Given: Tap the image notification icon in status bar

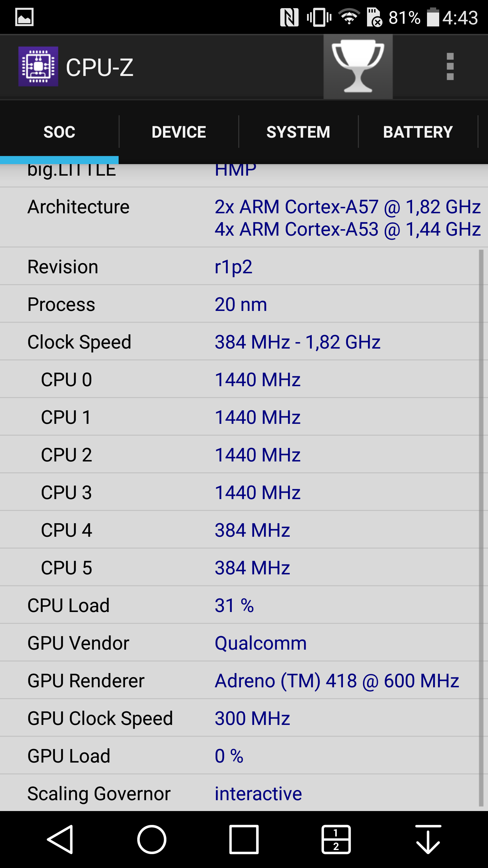Looking at the screenshot, I should (x=24, y=17).
